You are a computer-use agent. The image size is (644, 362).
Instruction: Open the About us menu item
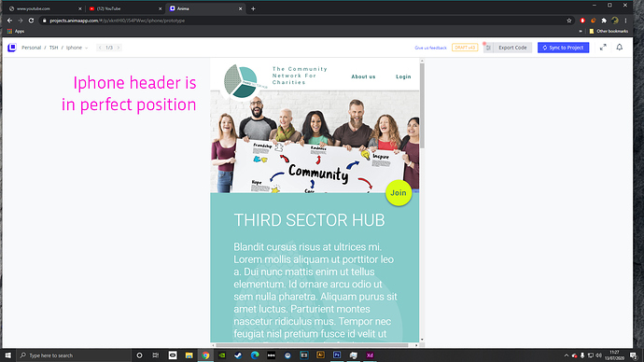pos(363,77)
